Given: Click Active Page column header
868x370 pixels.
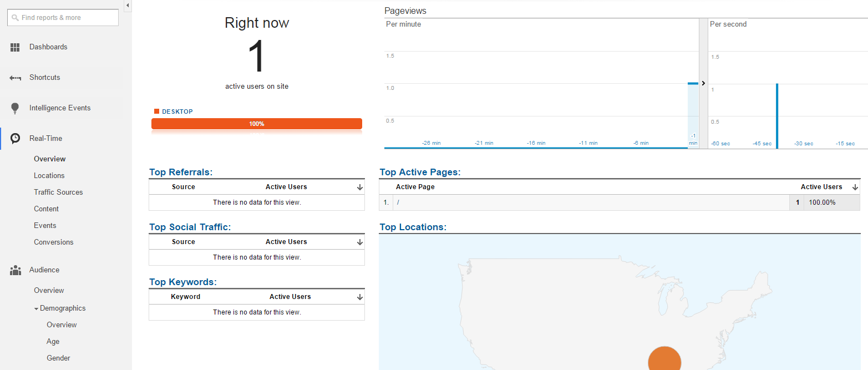Looking at the screenshot, I should click(415, 187).
